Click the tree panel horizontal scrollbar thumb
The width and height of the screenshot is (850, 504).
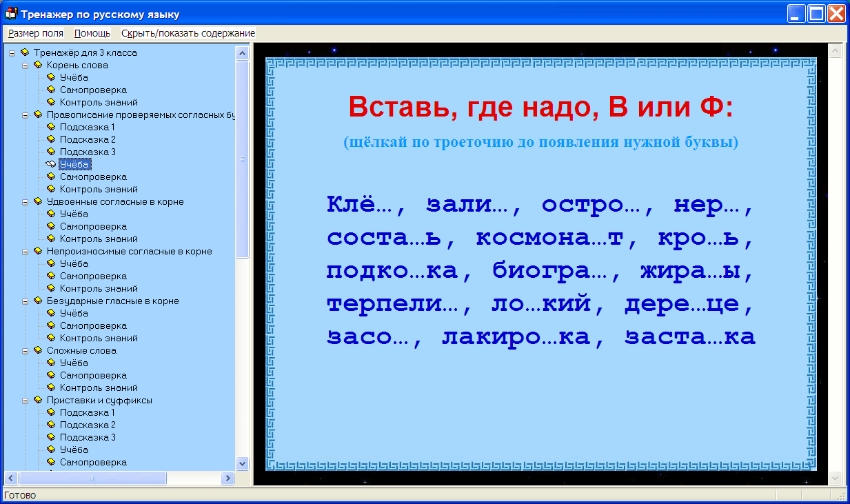tap(92, 478)
